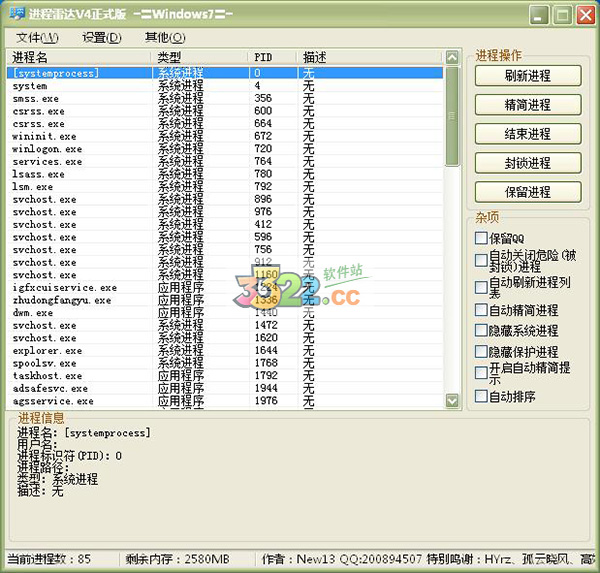The width and height of the screenshot is (600, 573).
Task: Select the services.exe row
Action: pyautogui.click(x=225, y=162)
